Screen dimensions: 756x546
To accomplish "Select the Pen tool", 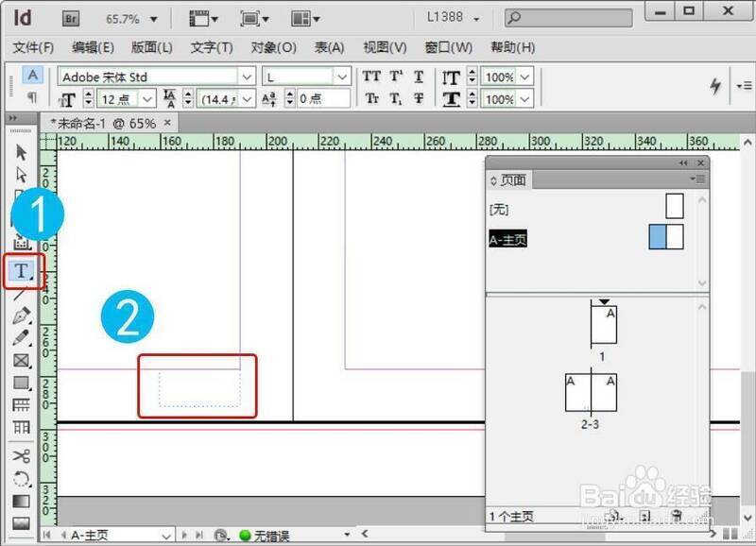I will pos(22,316).
